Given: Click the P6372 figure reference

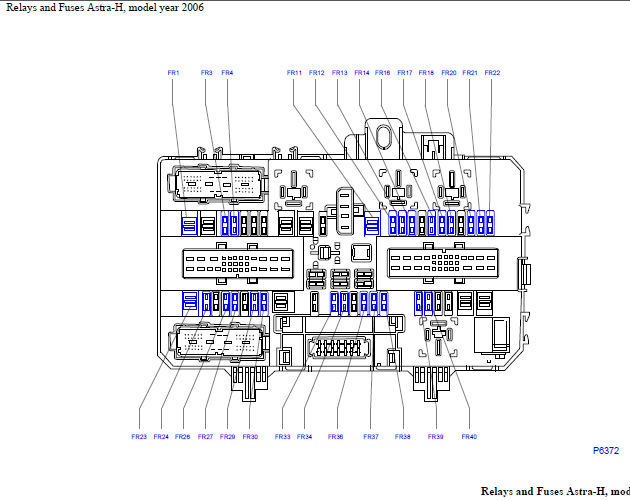Looking at the screenshot, I should [606, 451].
